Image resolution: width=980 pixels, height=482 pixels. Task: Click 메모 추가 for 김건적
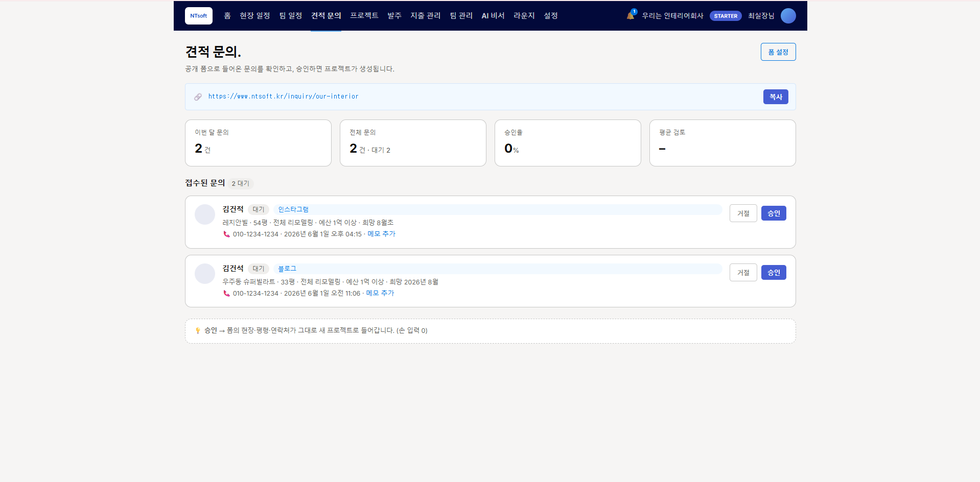[x=381, y=234]
